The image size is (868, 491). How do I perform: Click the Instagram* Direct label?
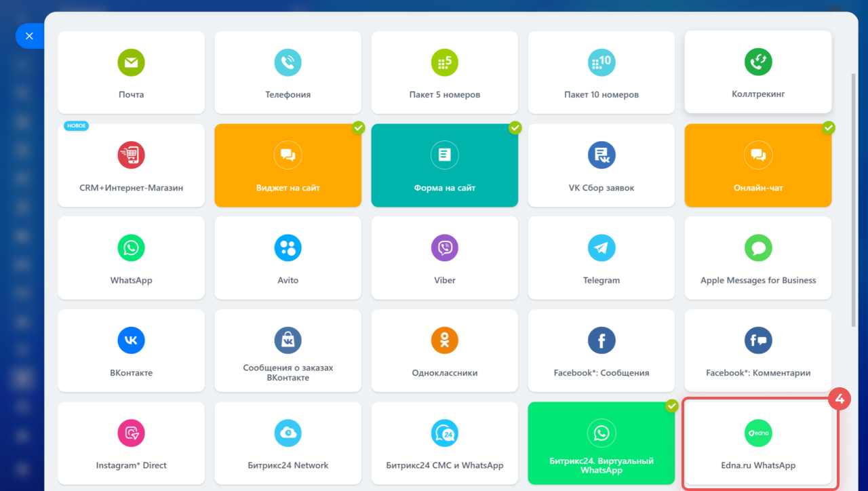(x=131, y=466)
